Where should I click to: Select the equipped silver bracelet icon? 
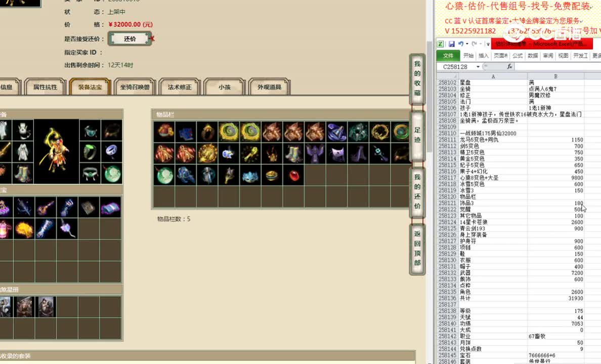pos(111,152)
